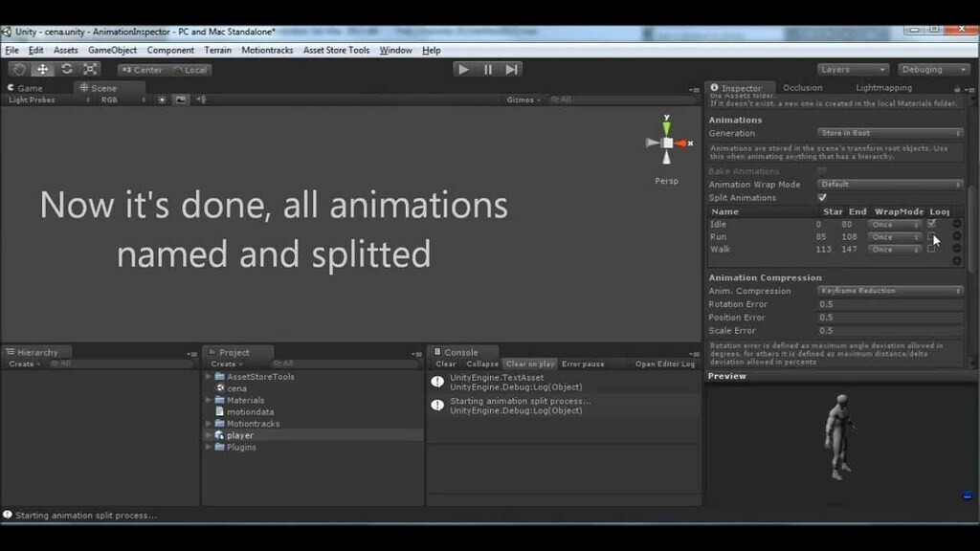980x551 pixels.
Task: Enable Loop for the Run animation
Action: (x=933, y=236)
